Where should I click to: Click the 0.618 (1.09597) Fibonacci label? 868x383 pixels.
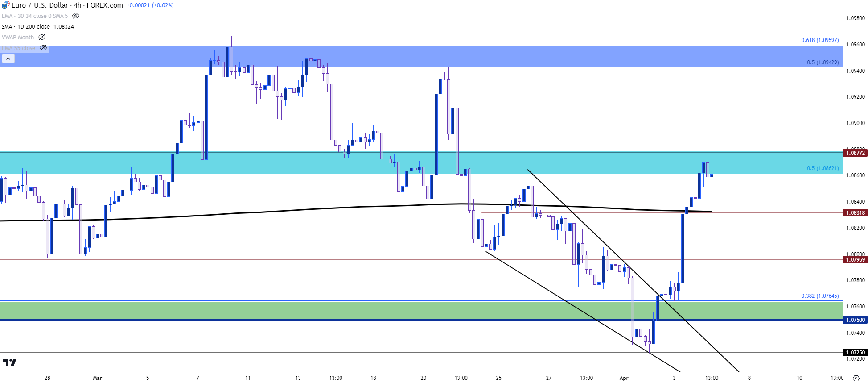coord(820,40)
